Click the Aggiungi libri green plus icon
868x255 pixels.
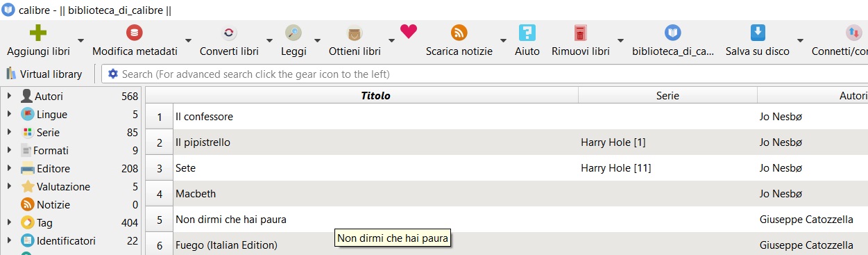point(38,33)
